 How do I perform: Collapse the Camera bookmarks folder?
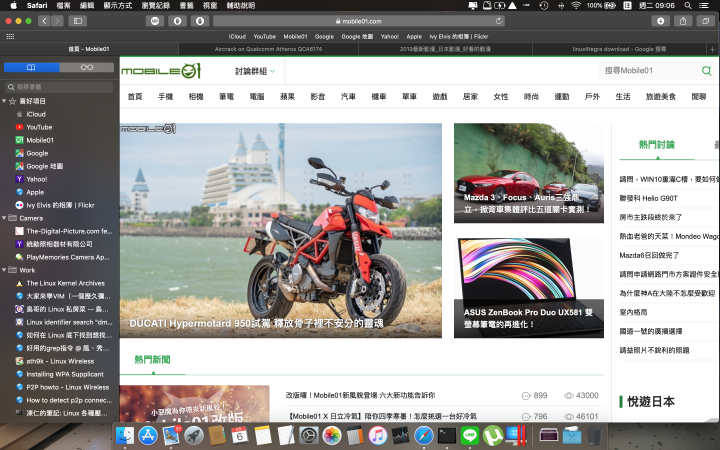[4, 218]
